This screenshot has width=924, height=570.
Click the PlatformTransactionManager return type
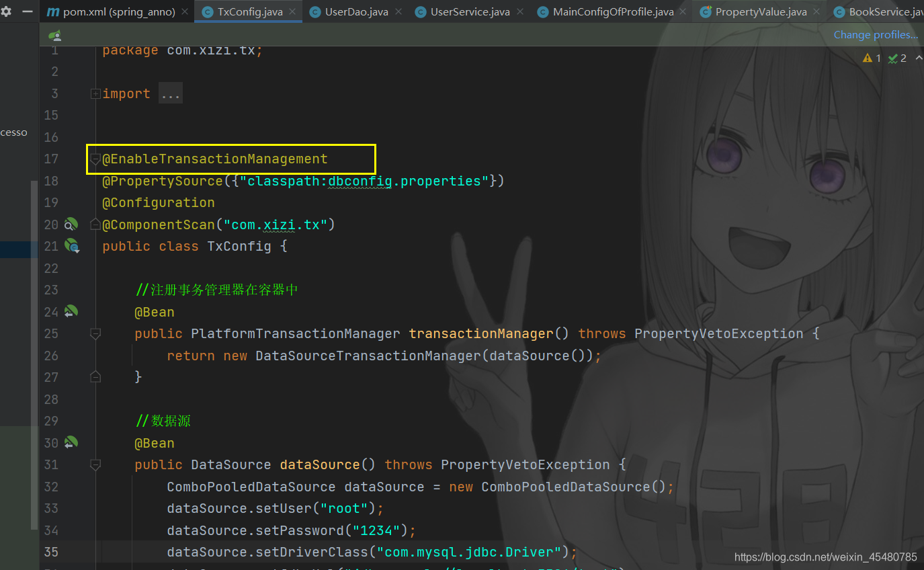click(296, 333)
